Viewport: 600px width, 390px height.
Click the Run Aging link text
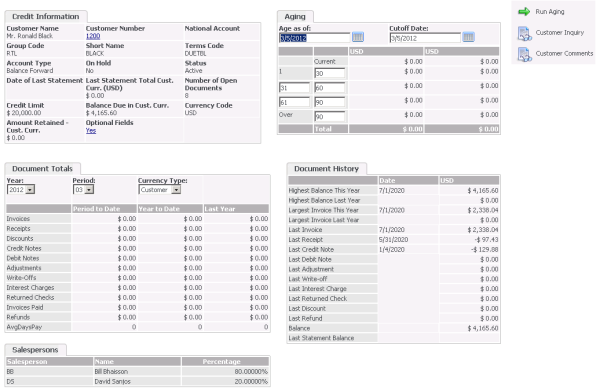(x=550, y=12)
